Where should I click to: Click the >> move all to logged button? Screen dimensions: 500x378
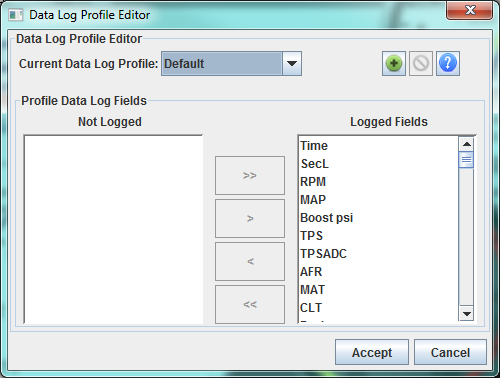[x=250, y=175]
